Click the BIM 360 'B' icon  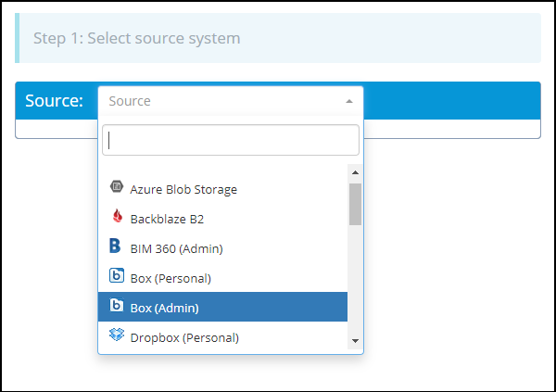(116, 247)
